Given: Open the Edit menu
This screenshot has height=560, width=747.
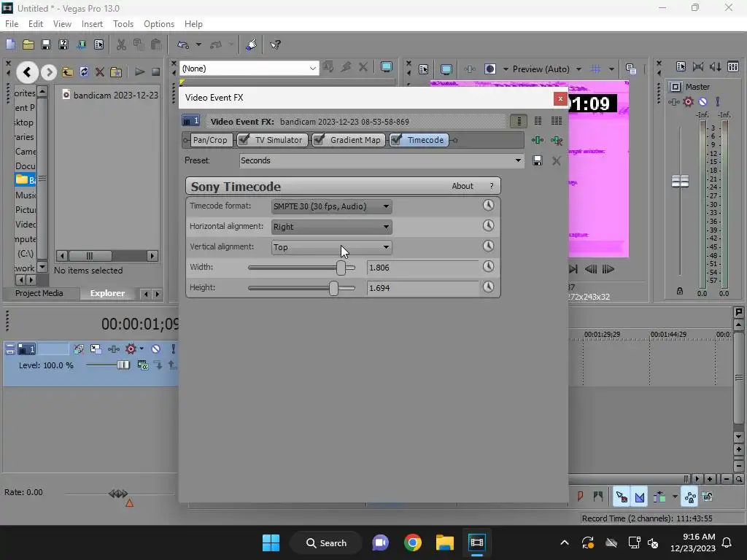Looking at the screenshot, I should click(x=36, y=24).
